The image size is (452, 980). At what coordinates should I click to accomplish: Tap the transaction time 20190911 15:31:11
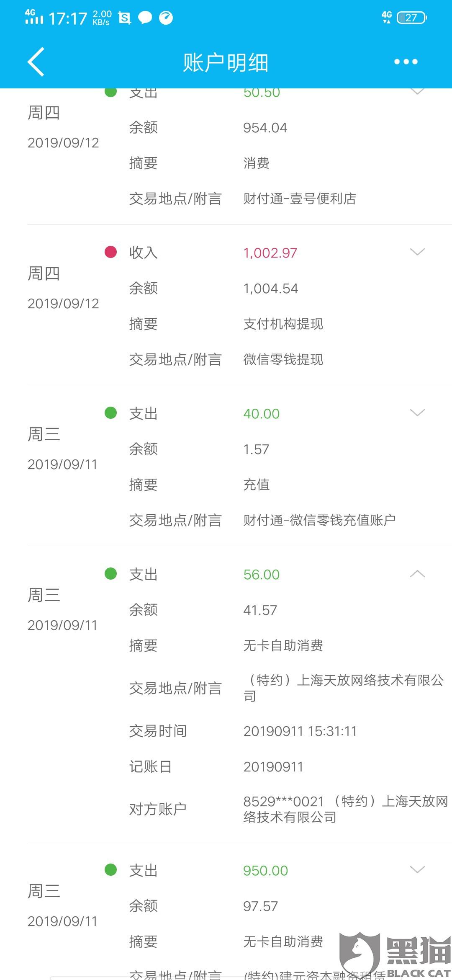300,731
